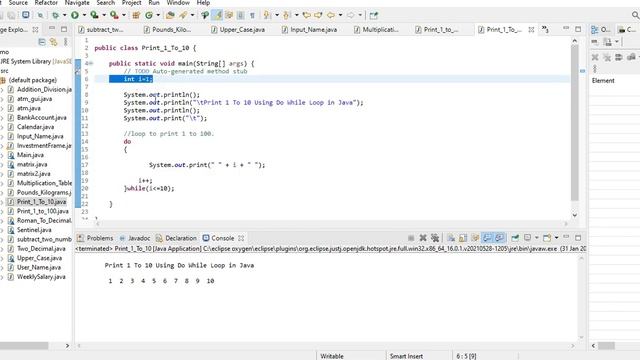Viewport: 640px width, 360px height.
Task: Switch to Upper_Case.java editor tab
Action: (238, 29)
